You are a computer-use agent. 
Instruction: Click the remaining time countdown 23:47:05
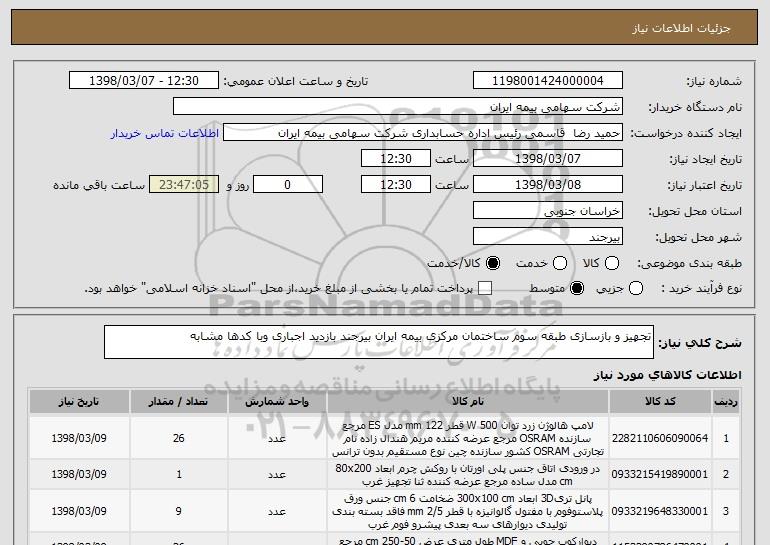tap(184, 185)
